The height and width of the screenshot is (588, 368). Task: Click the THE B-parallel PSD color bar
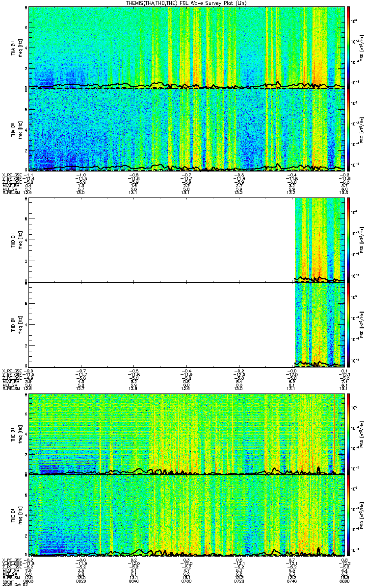pyautogui.click(x=348, y=516)
